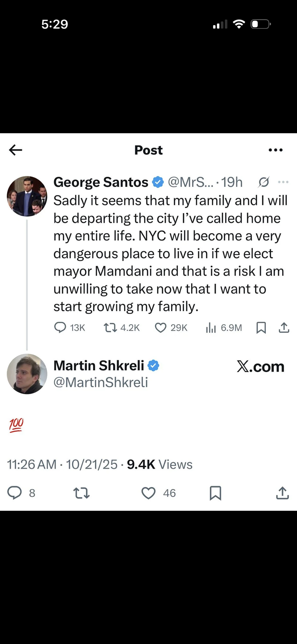Screen dimensions: 297x644
Task: Like the George Santos tweet
Action: (x=161, y=328)
